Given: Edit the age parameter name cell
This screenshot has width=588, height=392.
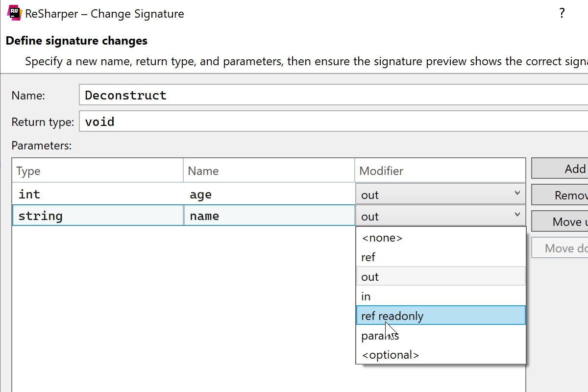Looking at the screenshot, I should [269, 195].
